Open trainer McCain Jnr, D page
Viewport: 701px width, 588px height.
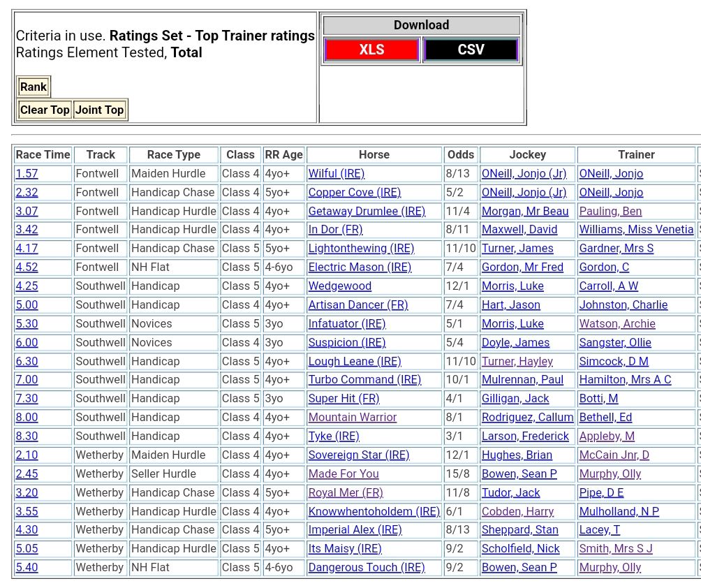pyautogui.click(x=614, y=455)
